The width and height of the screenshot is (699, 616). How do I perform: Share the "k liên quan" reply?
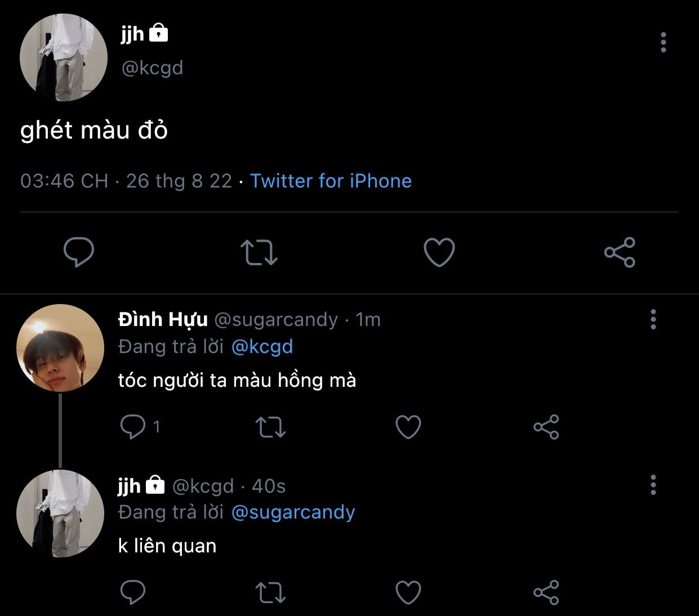[546, 592]
